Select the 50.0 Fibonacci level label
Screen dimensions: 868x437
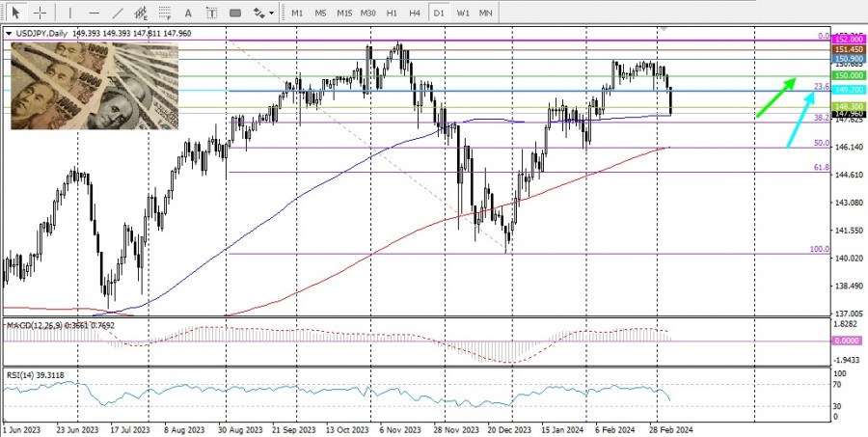pos(822,143)
